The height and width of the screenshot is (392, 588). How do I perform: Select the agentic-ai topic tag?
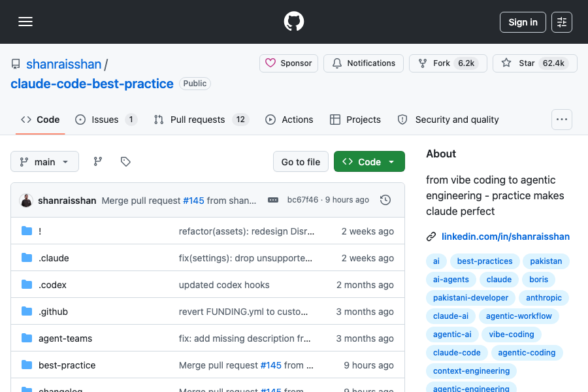452,335
